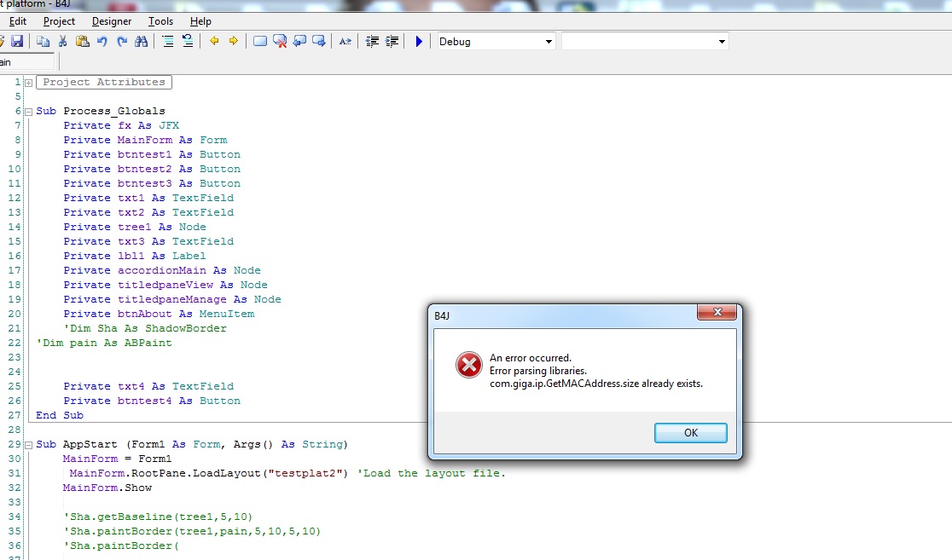This screenshot has height=560, width=952.
Task: Decrease indent of the selected lines
Action: tap(372, 41)
